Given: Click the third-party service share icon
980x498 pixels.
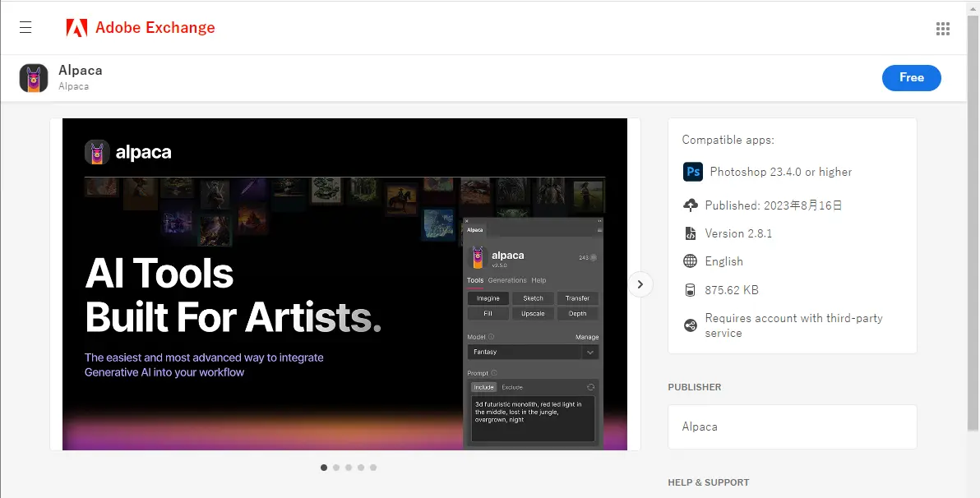Looking at the screenshot, I should coord(690,325).
